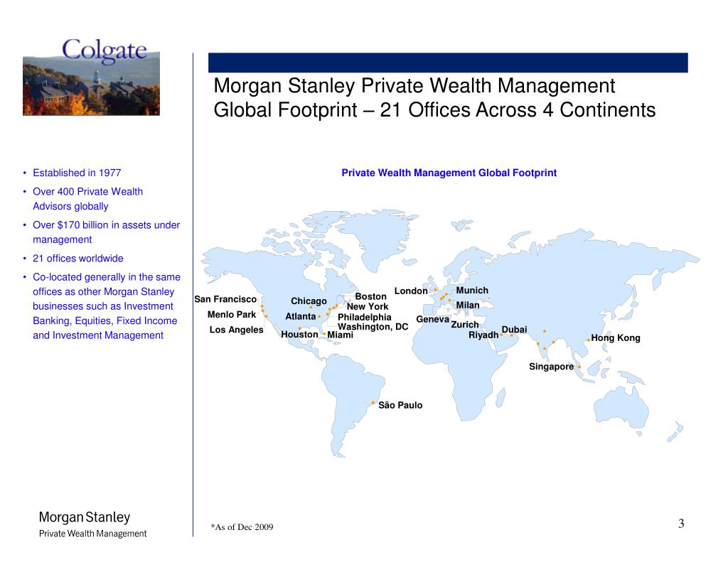Click the Washington, DC map label
Image resolution: width=728 pixels, height=562 pixels.
(x=373, y=327)
